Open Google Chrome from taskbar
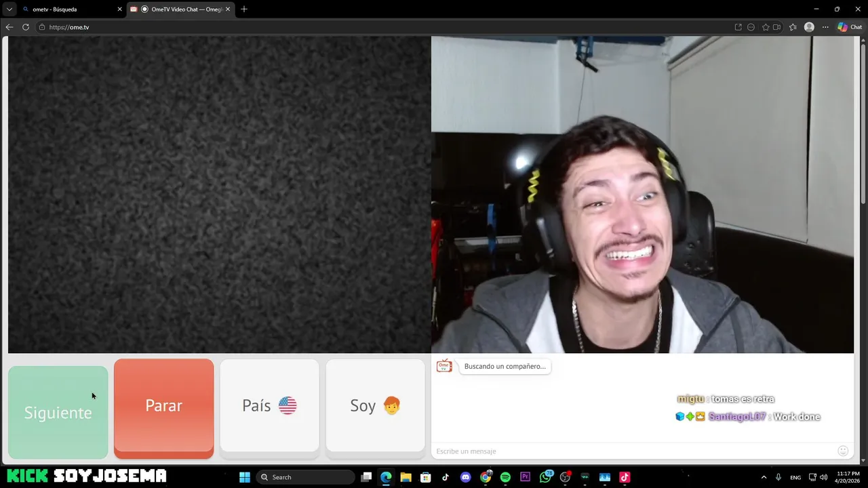This screenshot has height=488, width=868. [486, 477]
